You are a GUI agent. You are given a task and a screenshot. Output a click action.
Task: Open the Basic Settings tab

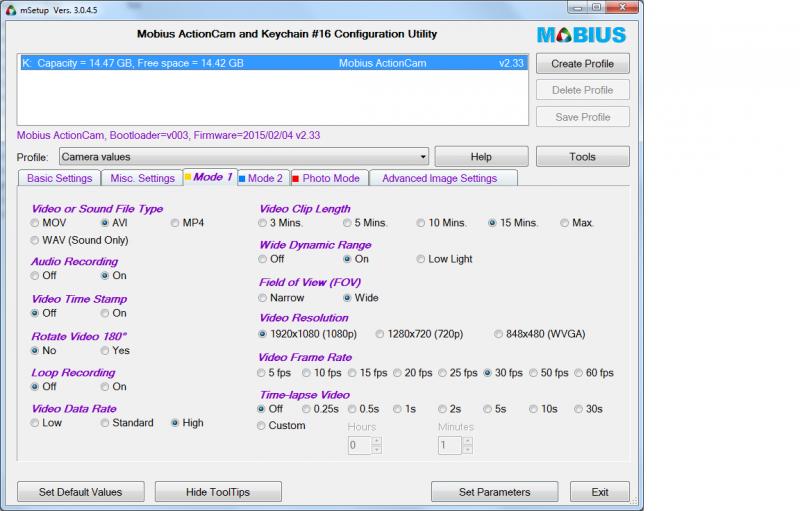(60, 178)
